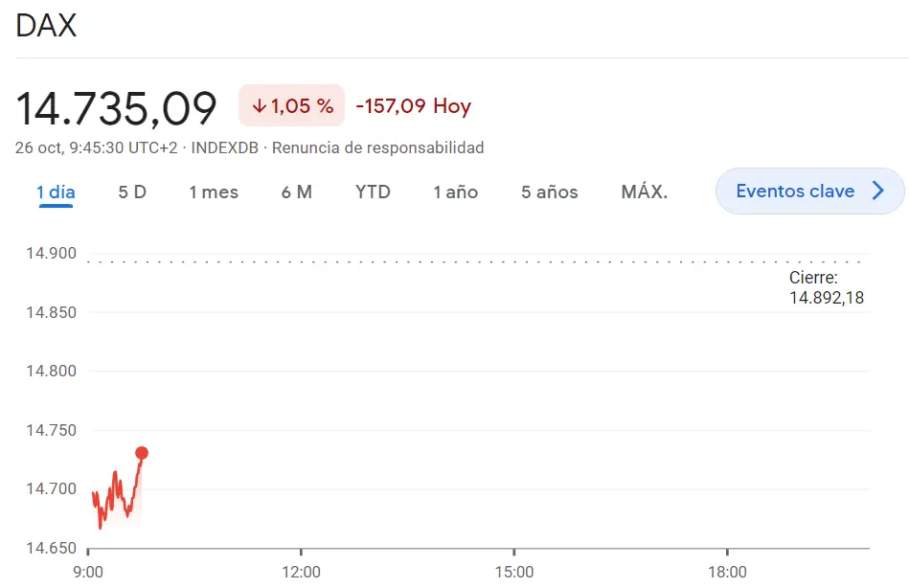Click the -1,05 % change badge
Viewport: 909px width, 588px height.
291,105
